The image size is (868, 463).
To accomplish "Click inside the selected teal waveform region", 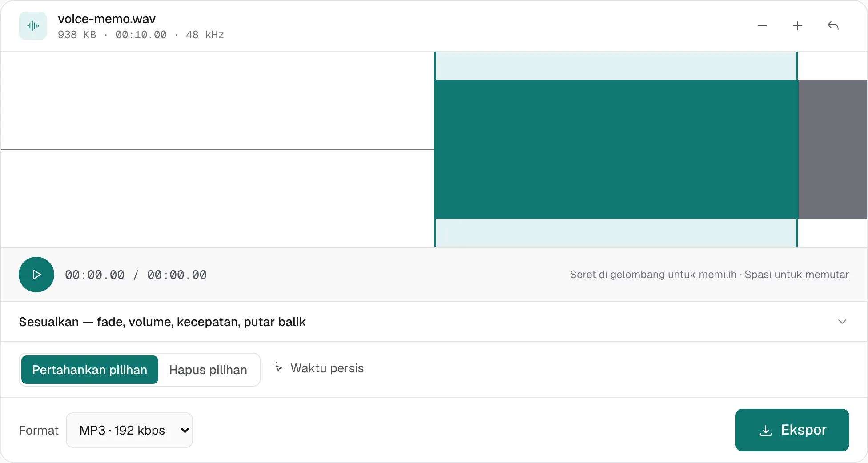I will click(x=616, y=149).
